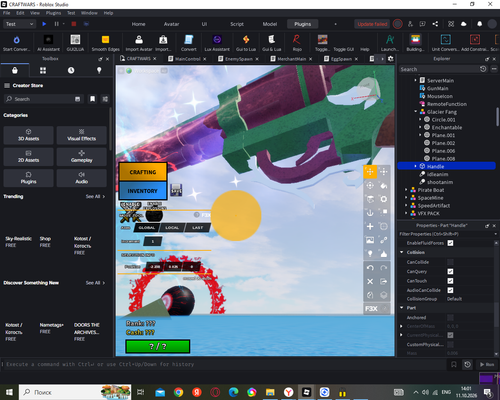Switch to the Home ribbon tab
The height and width of the screenshot is (400, 500).
pyautogui.click(x=138, y=24)
